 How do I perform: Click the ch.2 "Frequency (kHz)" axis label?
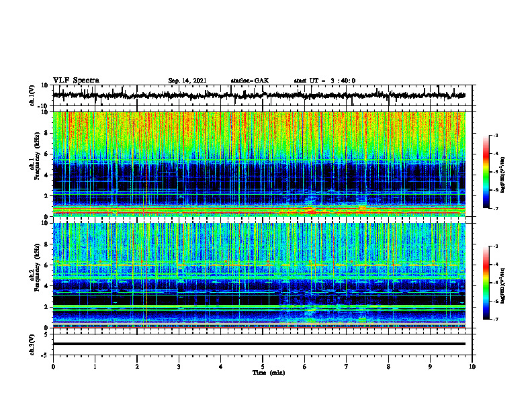tap(37, 267)
